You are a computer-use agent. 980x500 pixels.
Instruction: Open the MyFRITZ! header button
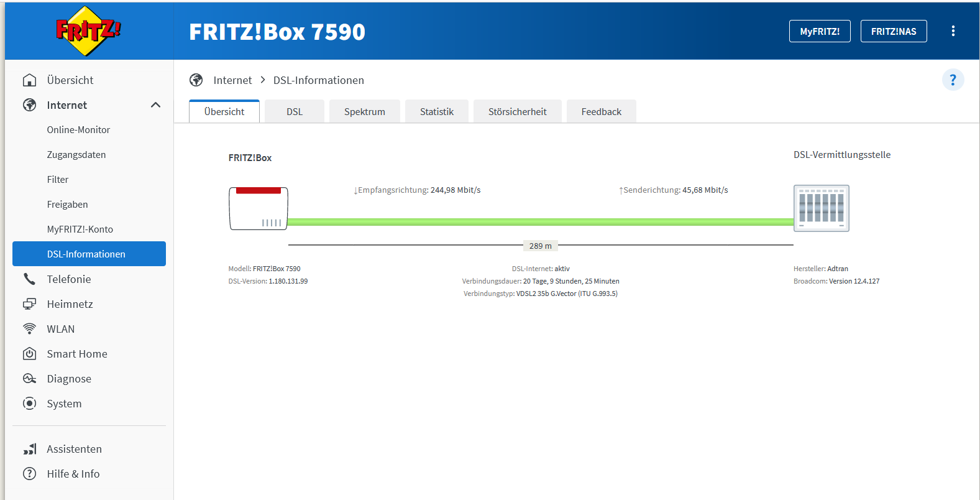pos(820,31)
